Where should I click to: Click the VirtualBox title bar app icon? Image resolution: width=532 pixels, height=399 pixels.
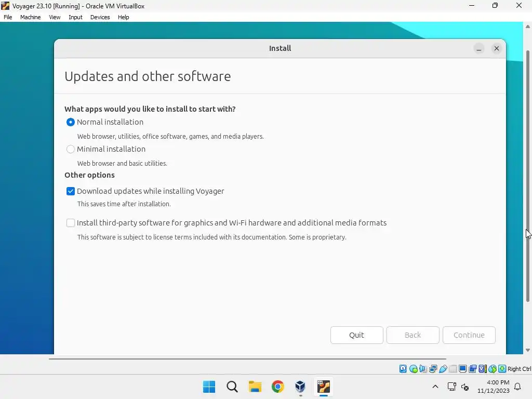pos(5,6)
